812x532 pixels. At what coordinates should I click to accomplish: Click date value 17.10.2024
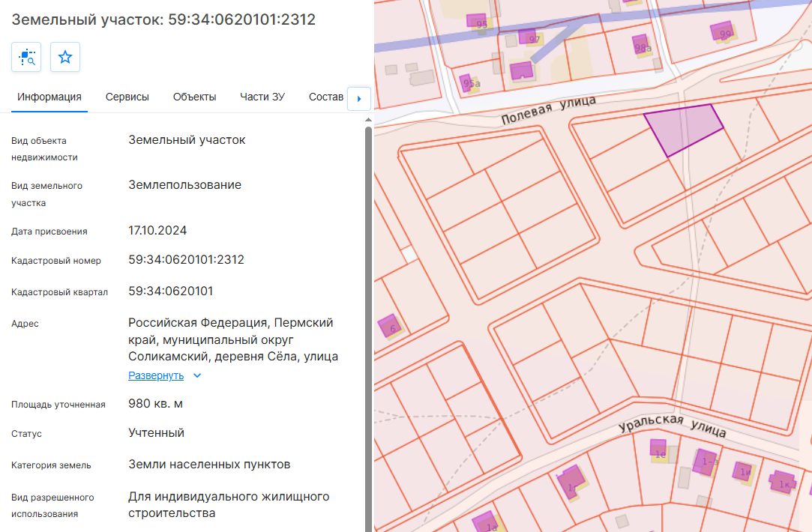tap(157, 231)
